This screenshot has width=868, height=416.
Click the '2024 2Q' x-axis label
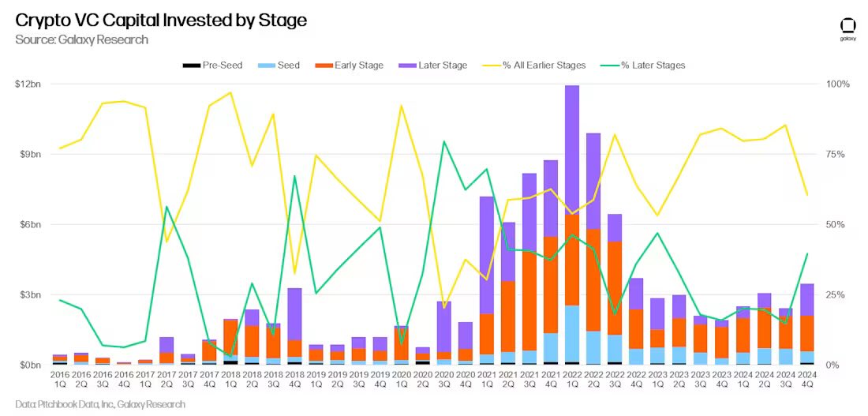(x=765, y=381)
